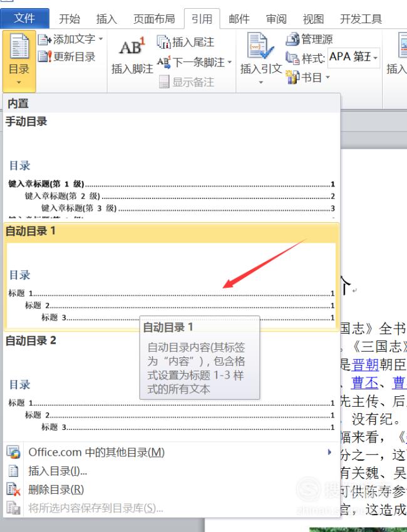Click the 添加文字 button label

74,39
